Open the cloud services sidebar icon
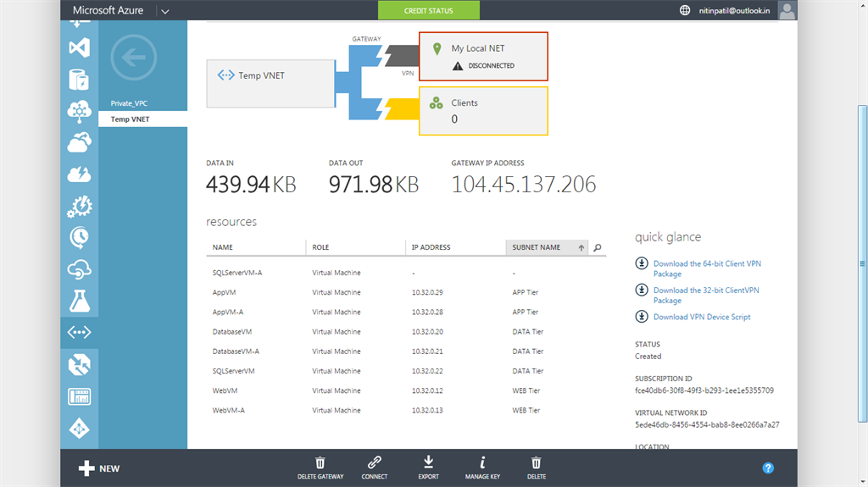Image resolution: width=868 pixels, height=487 pixels. pos(79,143)
